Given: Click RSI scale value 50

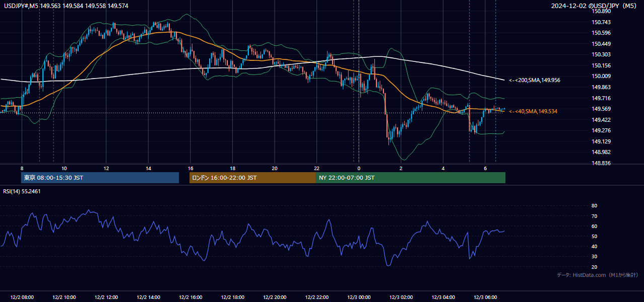Looking at the screenshot, I should (595, 236).
